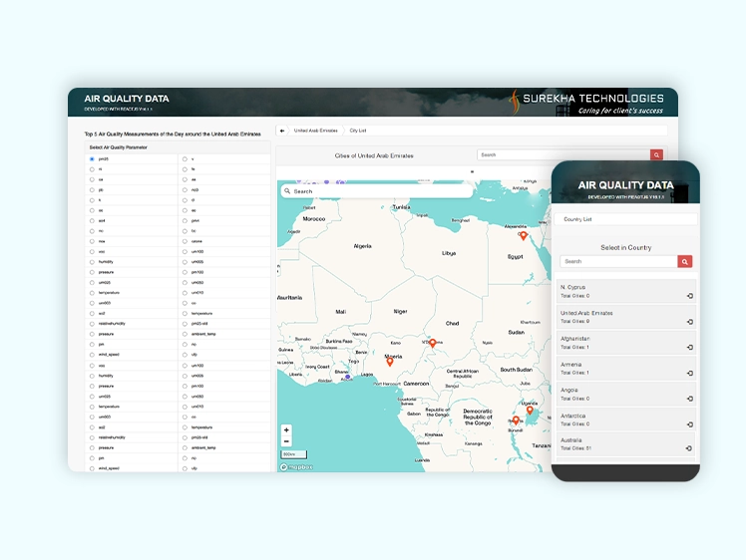Click the map marker in central Nigeria
The image size is (746, 560).
tap(390, 362)
